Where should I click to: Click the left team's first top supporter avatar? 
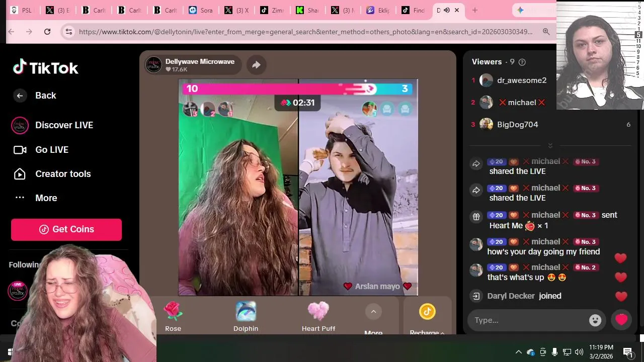[x=190, y=109]
